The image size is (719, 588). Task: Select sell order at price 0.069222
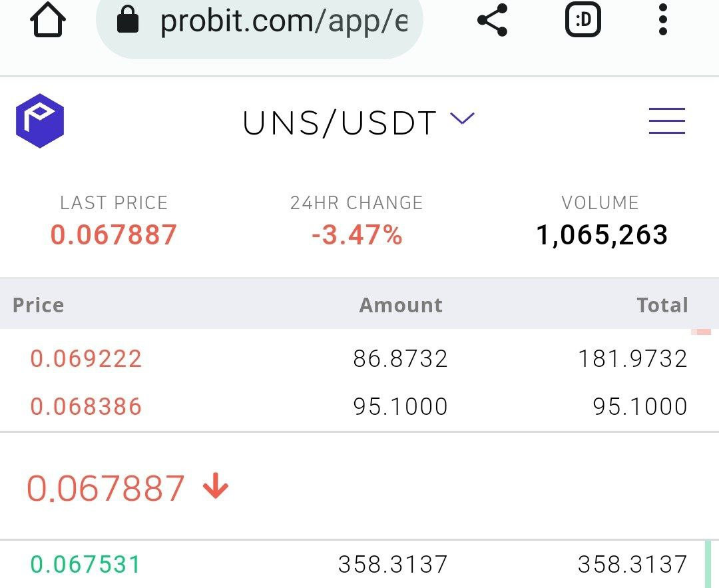(359, 358)
